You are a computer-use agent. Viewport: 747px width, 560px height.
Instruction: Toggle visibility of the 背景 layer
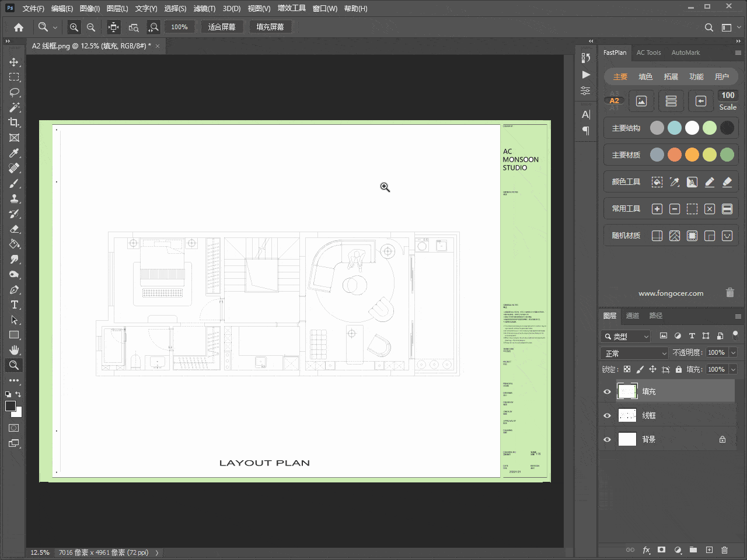(x=607, y=439)
